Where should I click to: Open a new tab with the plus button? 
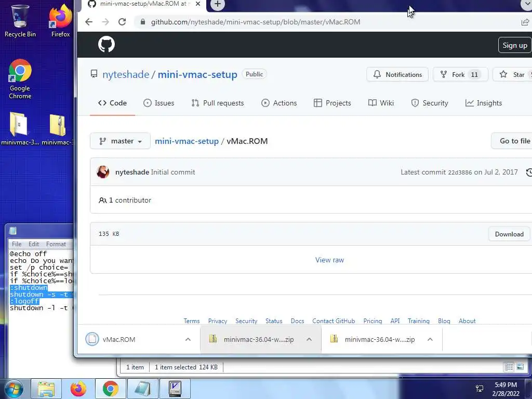218,4
